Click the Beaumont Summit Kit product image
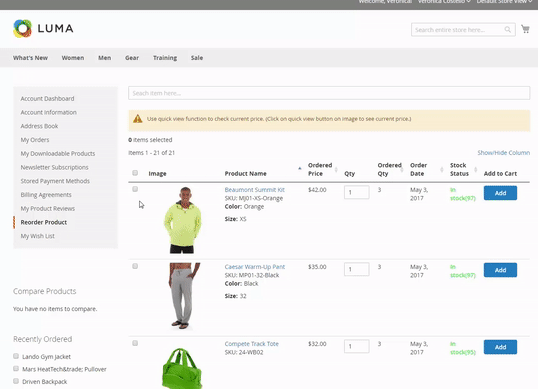 click(182, 220)
